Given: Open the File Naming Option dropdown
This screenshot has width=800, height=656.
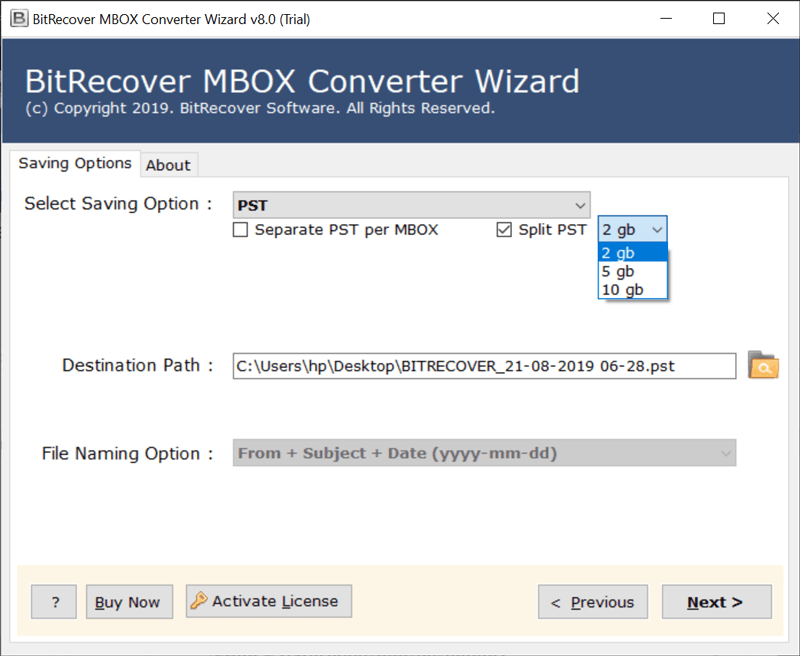Looking at the screenshot, I should (x=484, y=453).
